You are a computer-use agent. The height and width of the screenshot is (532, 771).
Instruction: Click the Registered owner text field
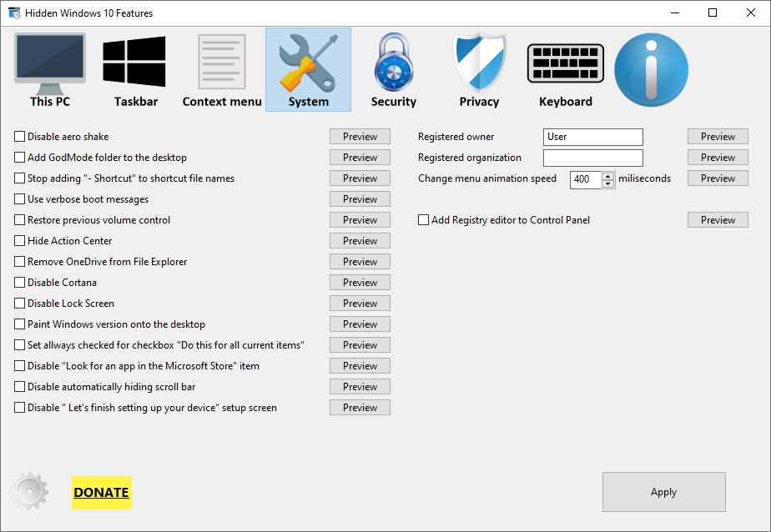click(x=592, y=137)
